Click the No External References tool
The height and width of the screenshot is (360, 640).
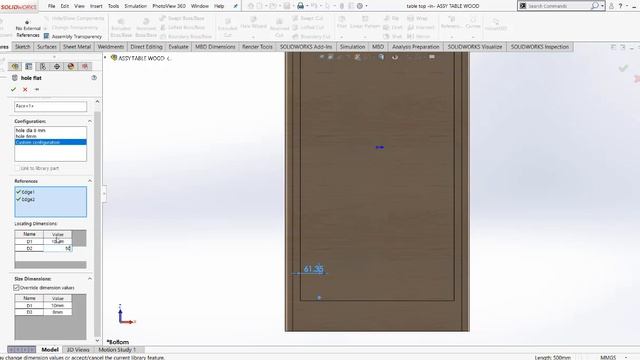(x=28, y=29)
